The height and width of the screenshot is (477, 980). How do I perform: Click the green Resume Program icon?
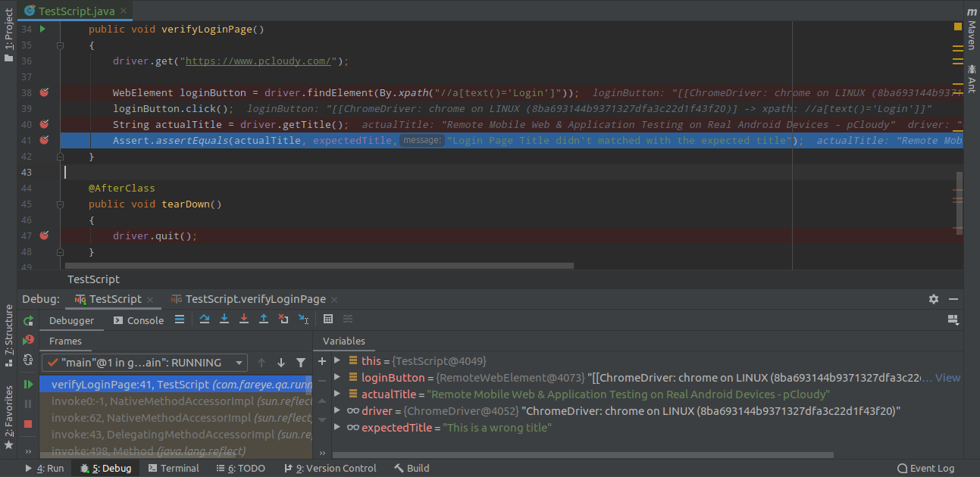pyautogui.click(x=28, y=385)
